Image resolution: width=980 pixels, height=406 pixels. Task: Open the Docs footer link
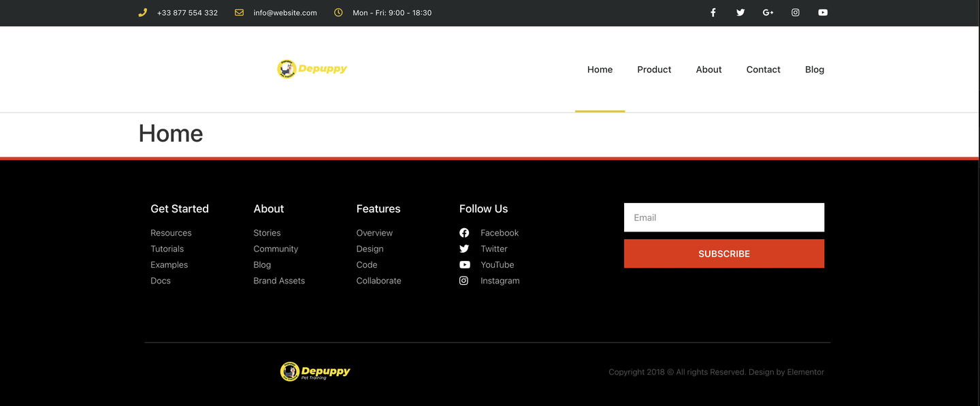(161, 281)
